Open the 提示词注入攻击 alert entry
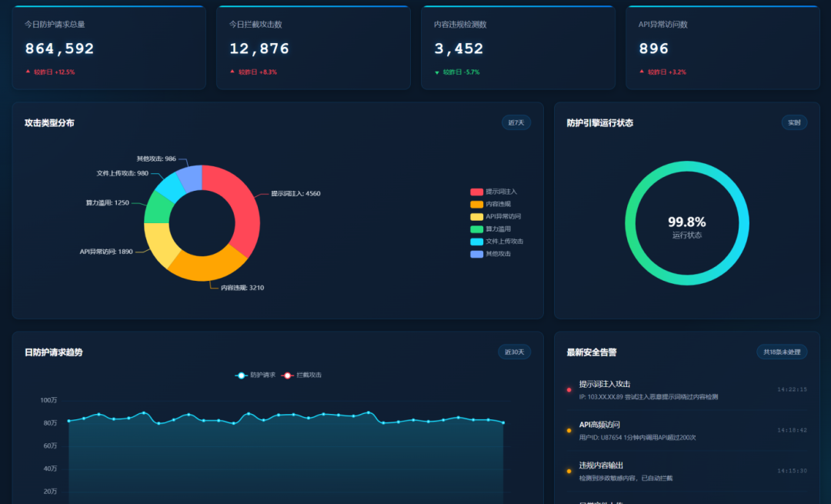The image size is (831, 504). pos(605,384)
